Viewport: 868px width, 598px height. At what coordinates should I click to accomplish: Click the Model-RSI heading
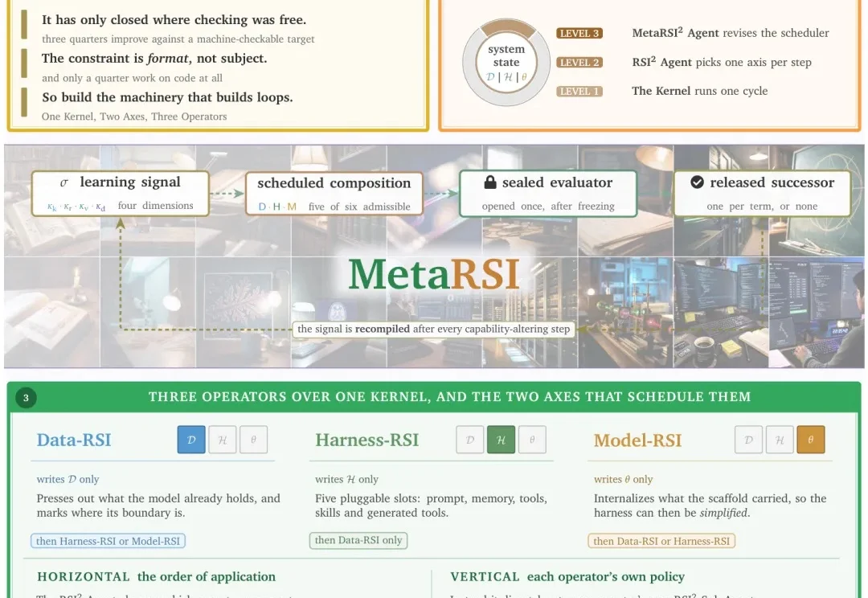(x=637, y=440)
